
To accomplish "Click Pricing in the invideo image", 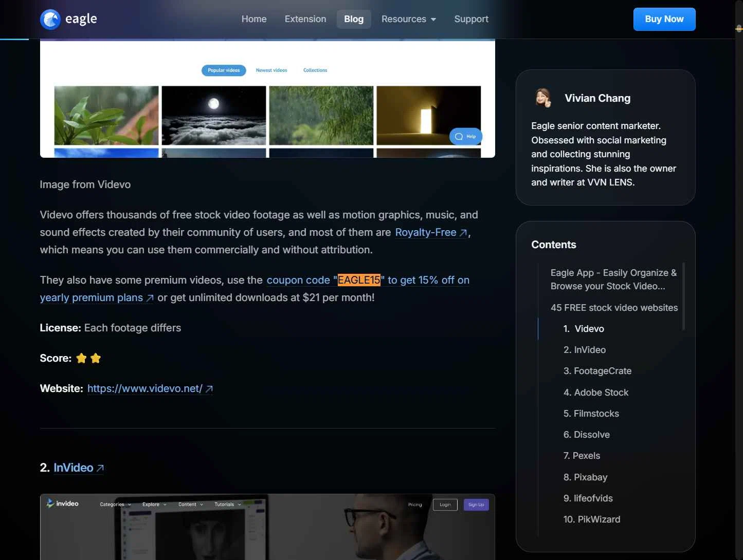I will tap(415, 505).
